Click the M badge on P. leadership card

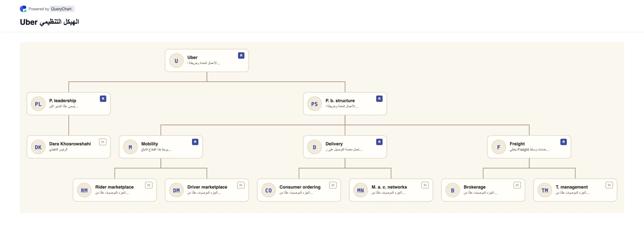tap(103, 99)
